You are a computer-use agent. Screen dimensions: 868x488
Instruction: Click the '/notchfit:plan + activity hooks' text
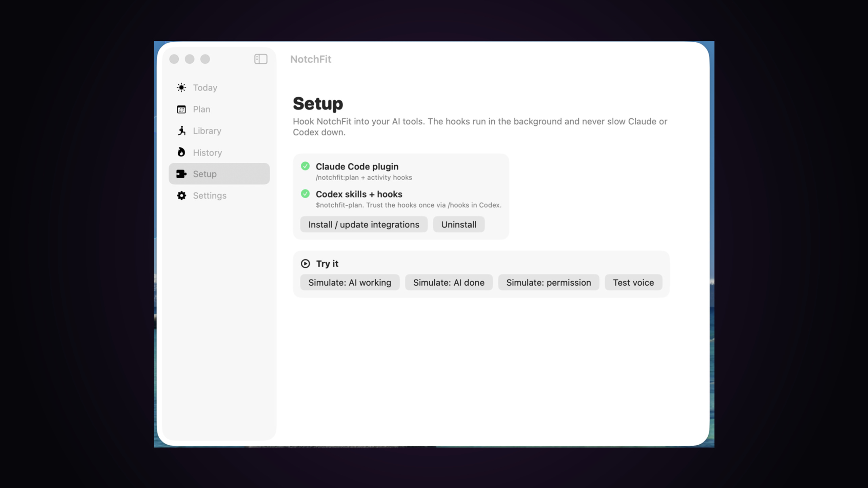click(x=364, y=177)
